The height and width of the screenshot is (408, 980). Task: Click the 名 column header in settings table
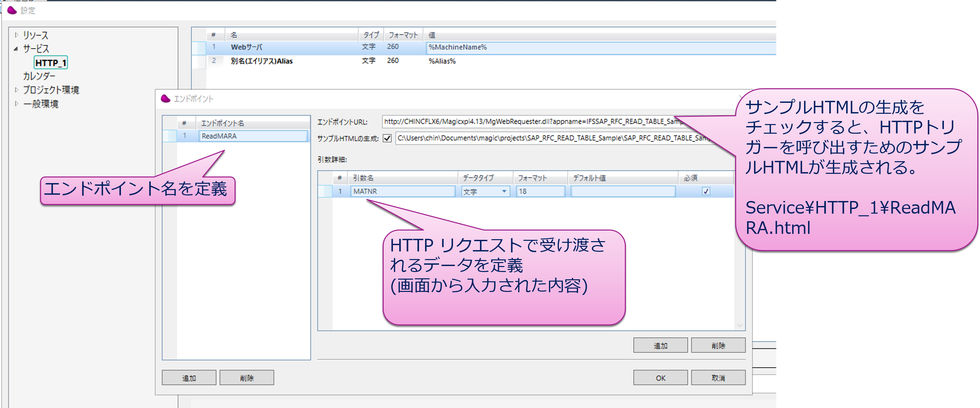(292, 35)
